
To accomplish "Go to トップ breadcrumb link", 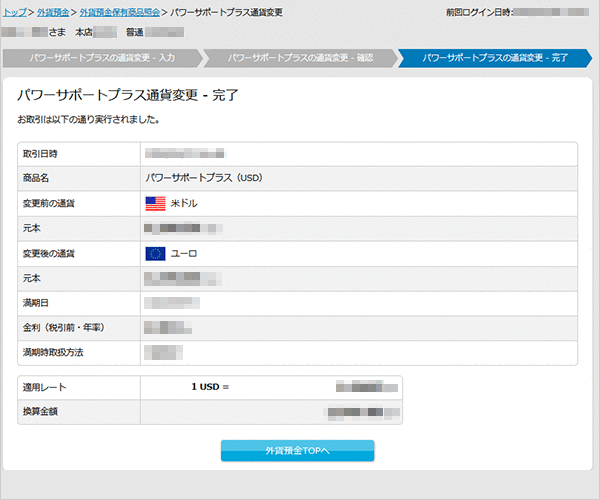I will 15,12.
